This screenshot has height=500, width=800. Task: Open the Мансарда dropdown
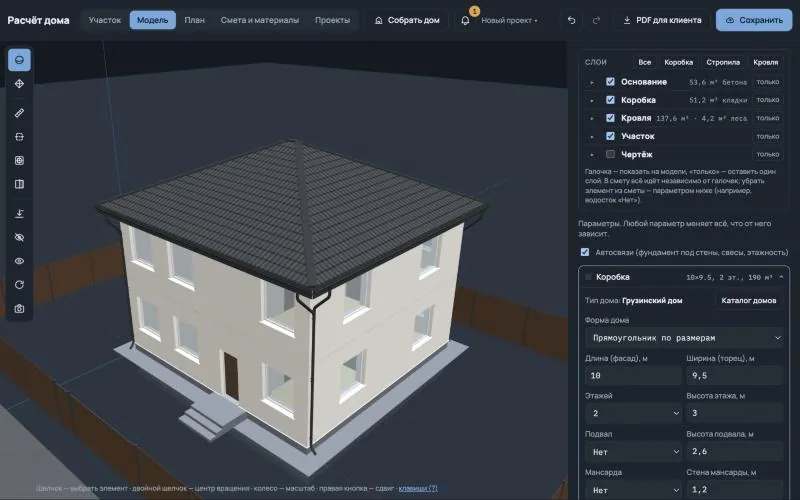tap(633, 489)
